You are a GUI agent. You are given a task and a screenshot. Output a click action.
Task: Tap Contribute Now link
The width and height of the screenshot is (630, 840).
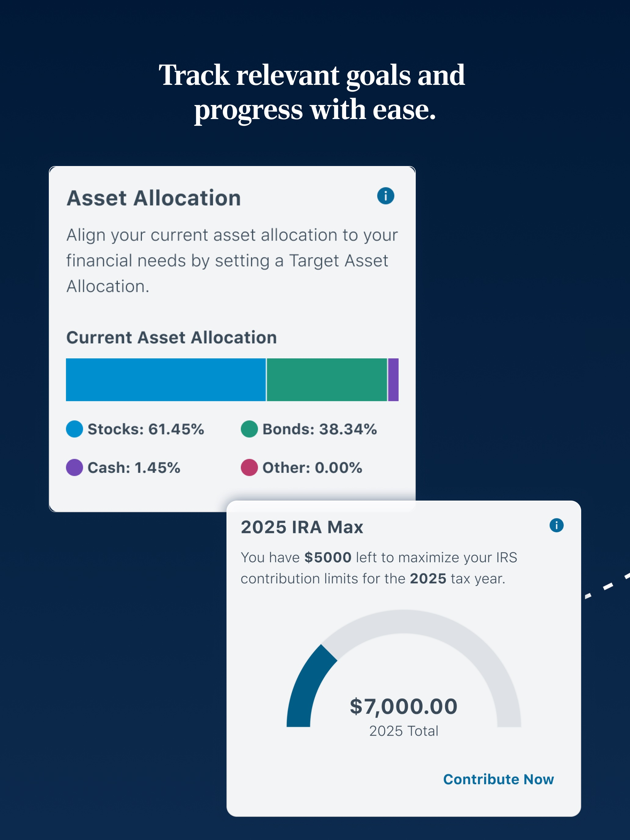(498, 779)
